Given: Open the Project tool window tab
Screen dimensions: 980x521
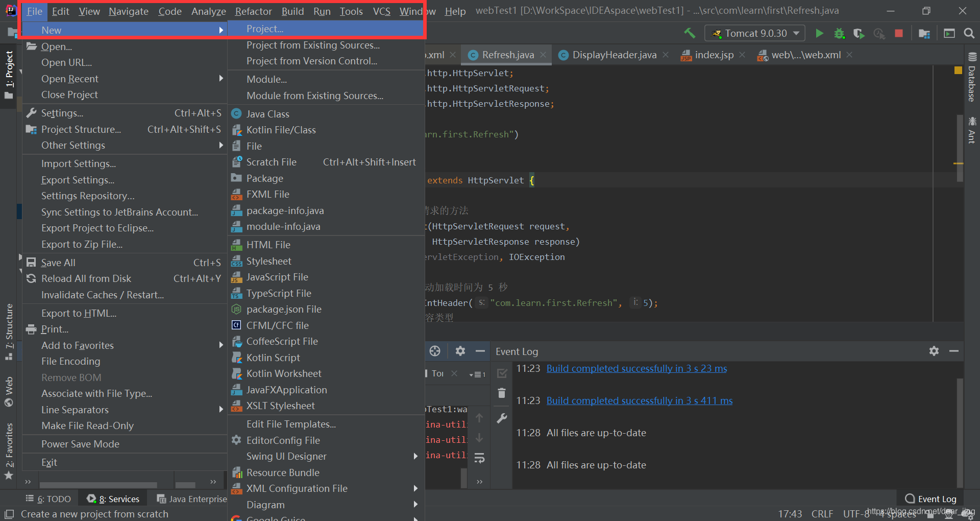Looking at the screenshot, I should (x=9, y=75).
